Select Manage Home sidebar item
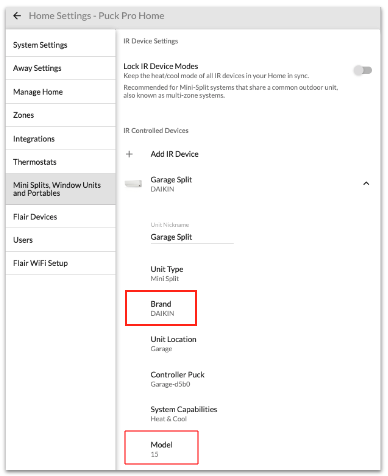This screenshot has height=476, width=388. click(x=61, y=92)
